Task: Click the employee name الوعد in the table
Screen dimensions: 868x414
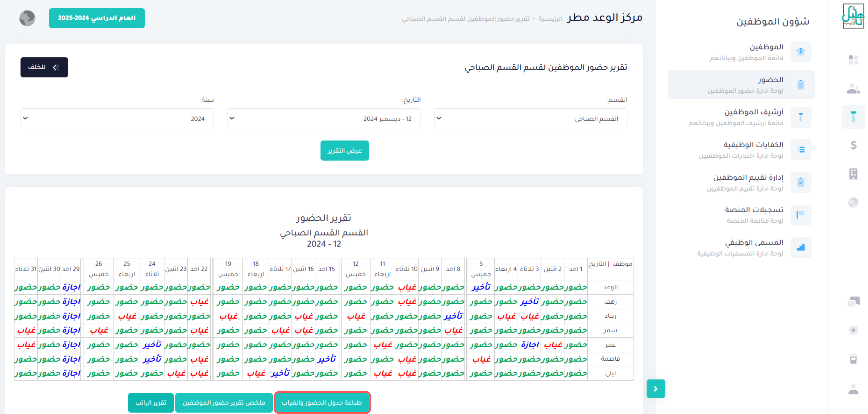Action: click(610, 287)
